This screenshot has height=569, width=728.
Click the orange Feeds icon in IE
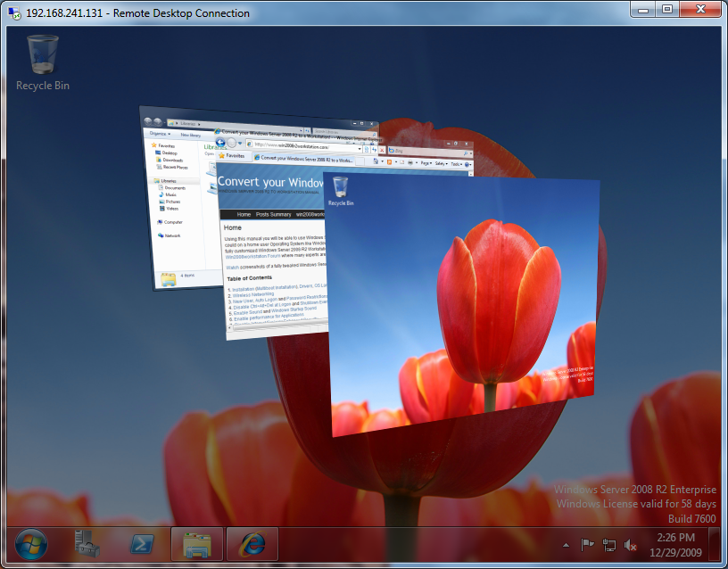(x=389, y=162)
